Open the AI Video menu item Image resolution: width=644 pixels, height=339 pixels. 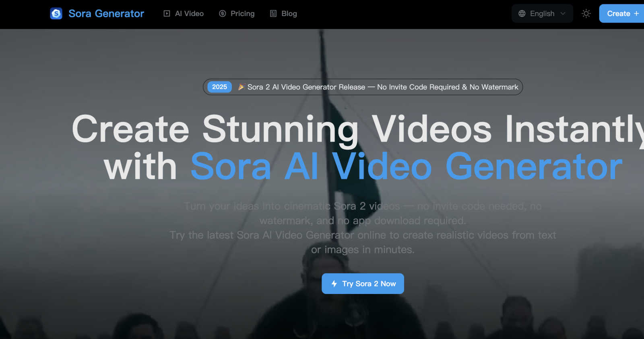click(184, 14)
